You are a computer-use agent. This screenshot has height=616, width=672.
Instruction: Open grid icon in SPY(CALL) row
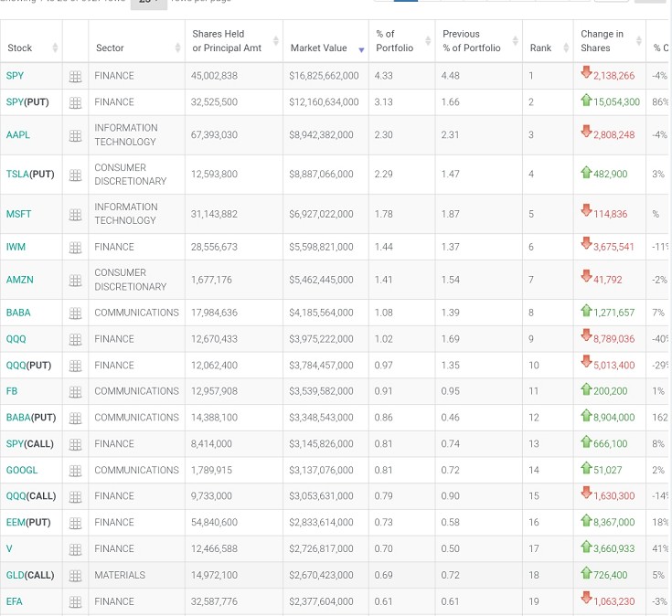pos(75,445)
